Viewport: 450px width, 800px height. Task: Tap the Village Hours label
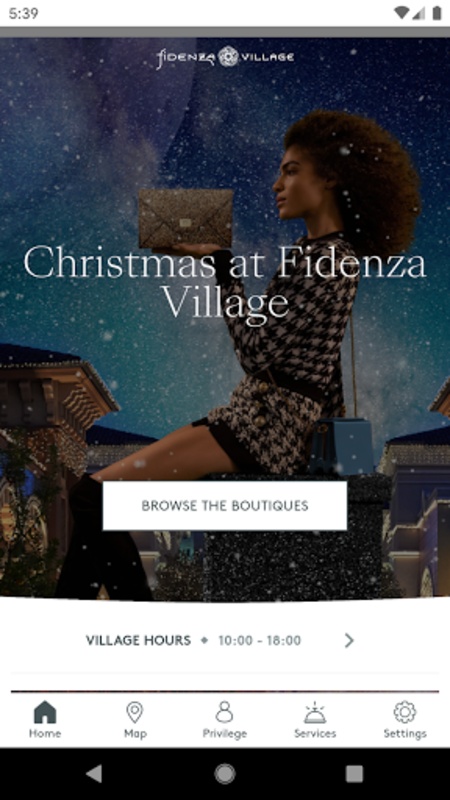pos(138,640)
